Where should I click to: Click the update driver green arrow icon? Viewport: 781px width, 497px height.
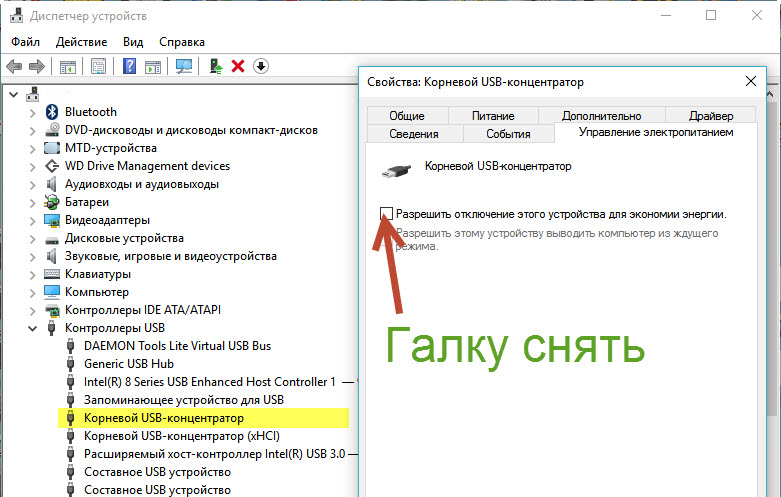[x=215, y=66]
